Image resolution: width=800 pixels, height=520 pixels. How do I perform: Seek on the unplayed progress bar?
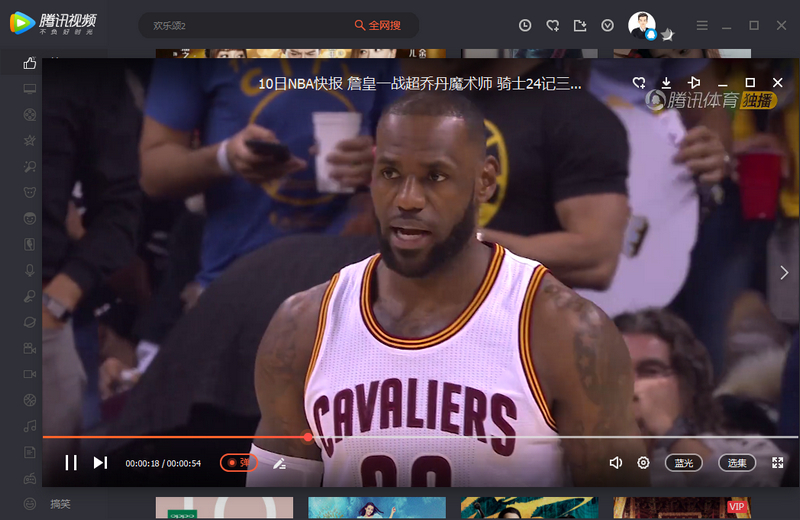(554, 437)
